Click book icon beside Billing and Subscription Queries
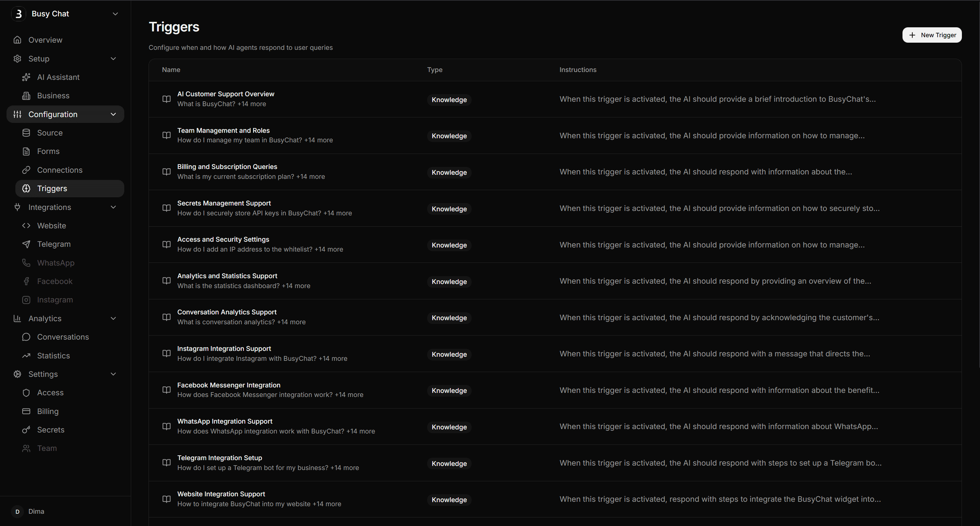The height and width of the screenshot is (526, 980). [x=166, y=172]
